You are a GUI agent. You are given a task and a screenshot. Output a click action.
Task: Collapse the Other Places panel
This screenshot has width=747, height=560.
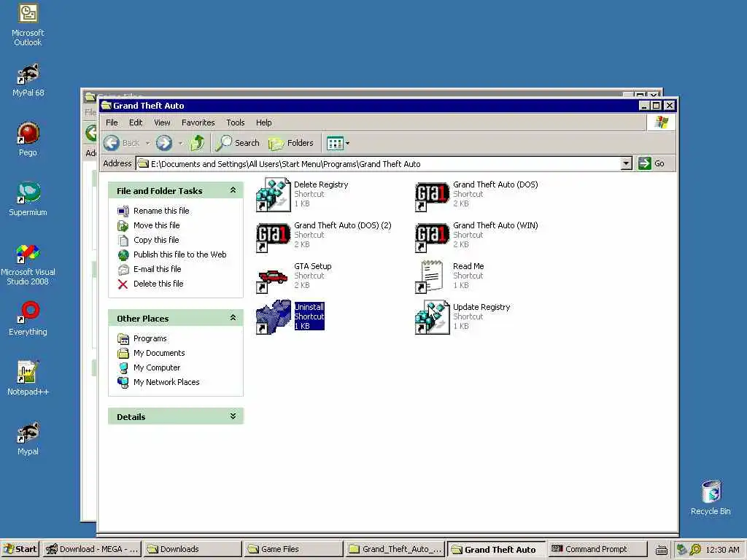233,318
